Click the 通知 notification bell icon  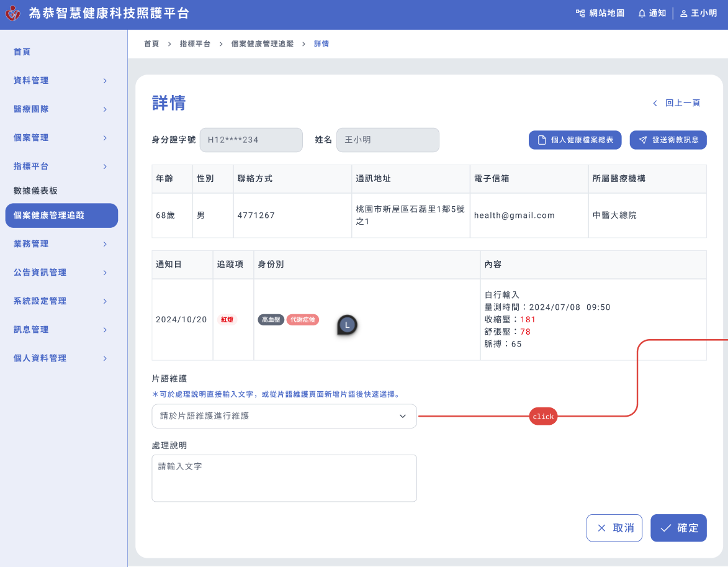[642, 13]
